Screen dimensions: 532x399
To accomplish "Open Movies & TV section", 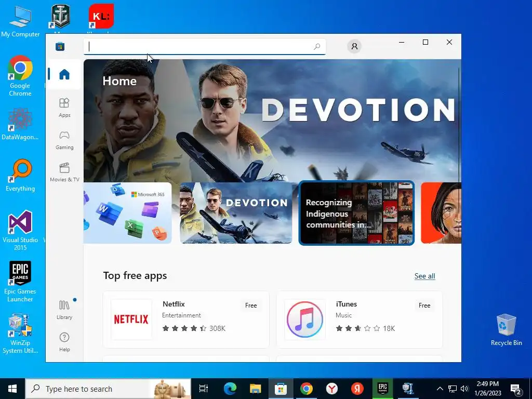I will [x=64, y=172].
